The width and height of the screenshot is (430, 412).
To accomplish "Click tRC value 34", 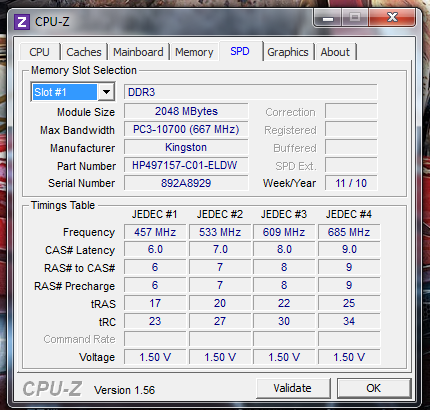I will click(349, 321).
